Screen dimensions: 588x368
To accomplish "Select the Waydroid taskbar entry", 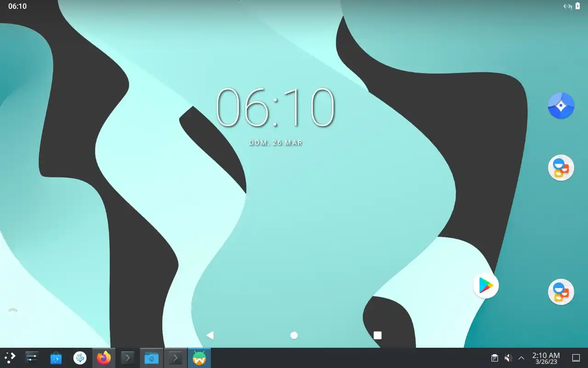I will (x=199, y=357).
